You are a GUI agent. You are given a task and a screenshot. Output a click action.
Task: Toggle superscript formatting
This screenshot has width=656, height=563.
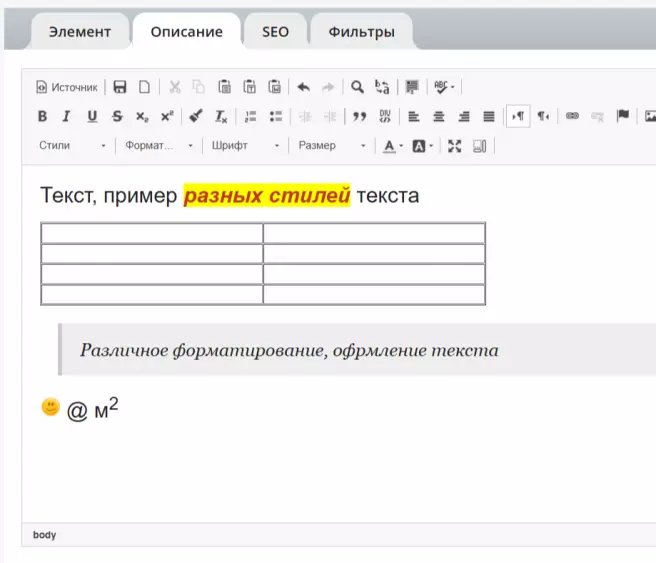pyautogui.click(x=167, y=116)
